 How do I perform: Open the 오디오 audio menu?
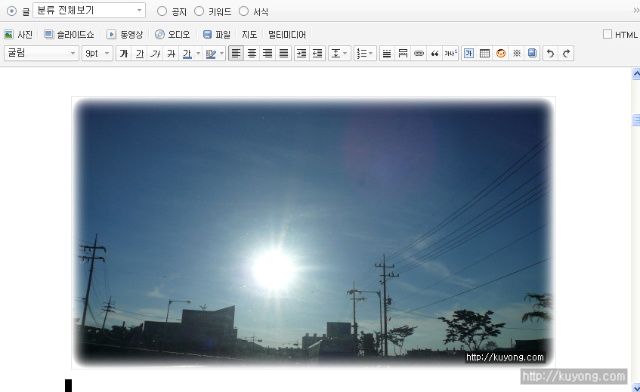[173, 35]
